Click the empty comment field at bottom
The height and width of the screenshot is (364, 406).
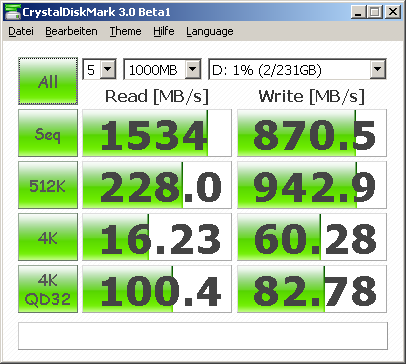203,336
